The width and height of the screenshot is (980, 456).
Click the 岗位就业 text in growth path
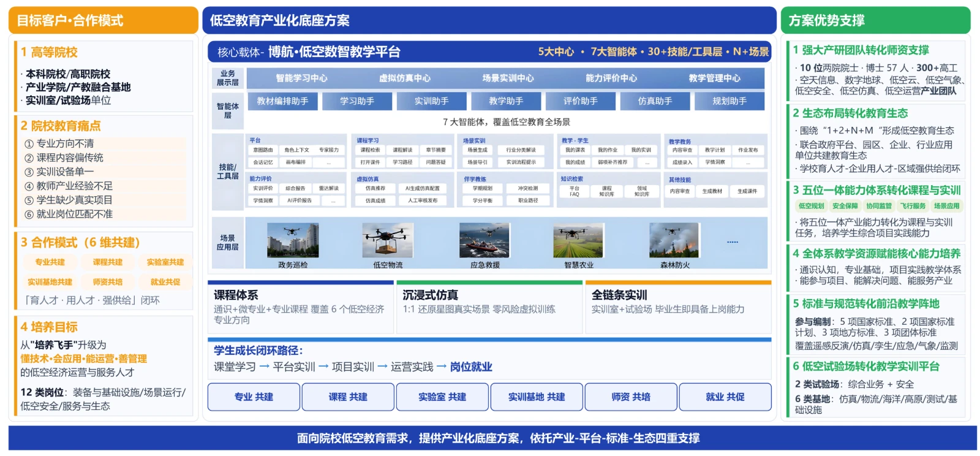[x=471, y=367]
